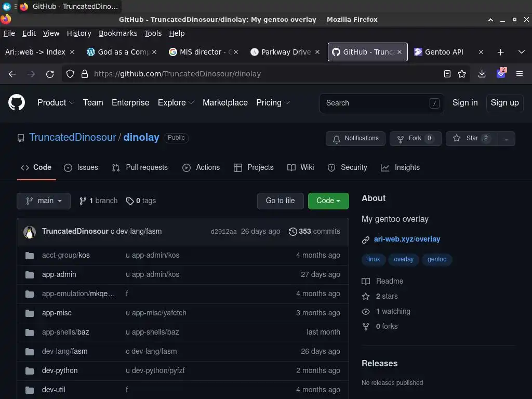Open the acct-group/kos folder
532x399 pixels.
pyautogui.click(x=66, y=255)
